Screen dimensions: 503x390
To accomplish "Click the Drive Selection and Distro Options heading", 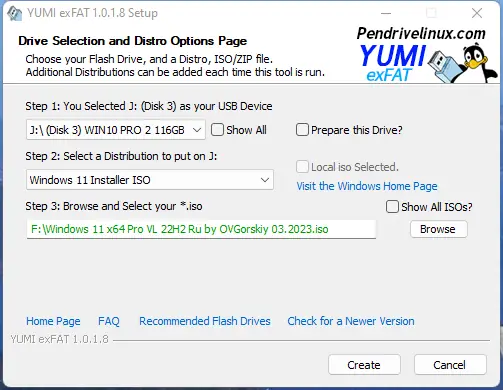I will [x=133, y=41].
